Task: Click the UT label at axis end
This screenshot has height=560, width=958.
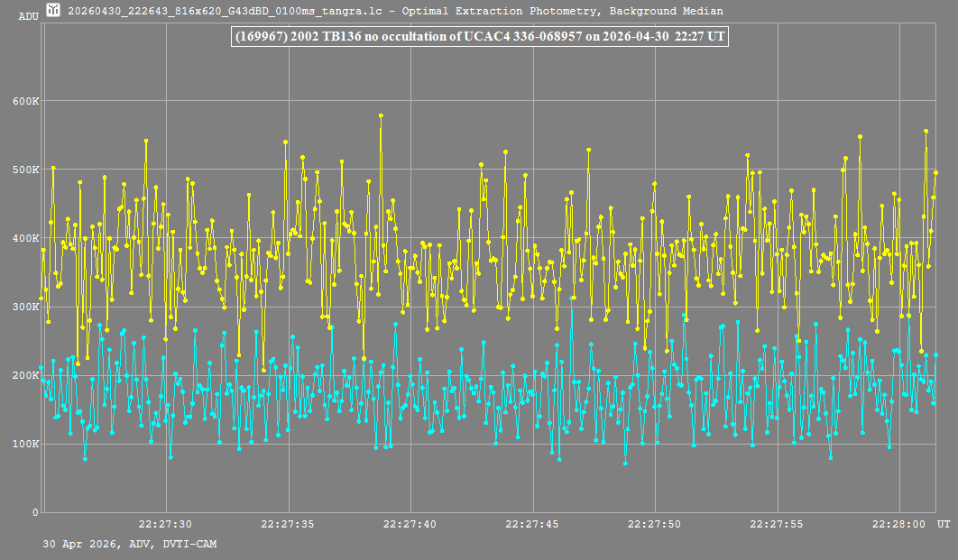Action: (944, 524)
